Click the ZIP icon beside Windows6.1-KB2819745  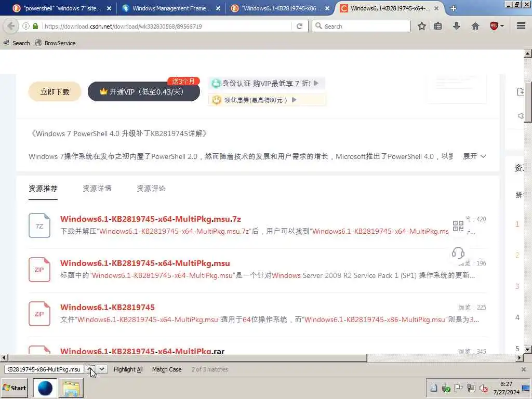pyautogui.click(x=39, y=314)
